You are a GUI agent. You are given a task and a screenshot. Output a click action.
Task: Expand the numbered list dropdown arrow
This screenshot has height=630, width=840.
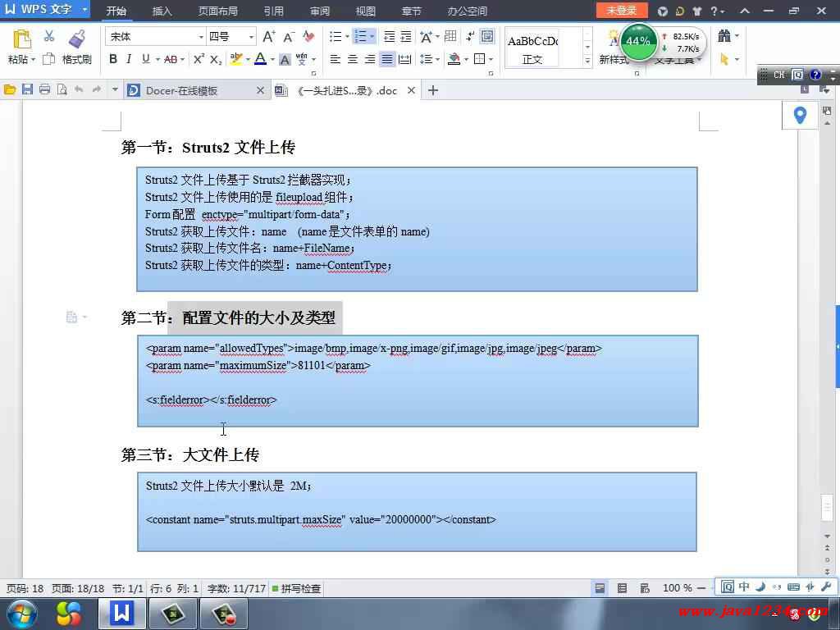[372, 36]
